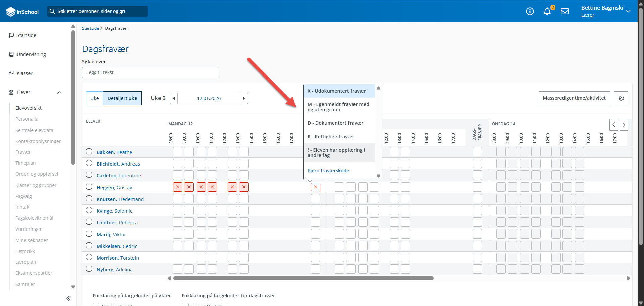Toggle Nyberg's Wednesday 08:00 absence box
The width and height of the screenshot is (644, 306).
[501, 269]
